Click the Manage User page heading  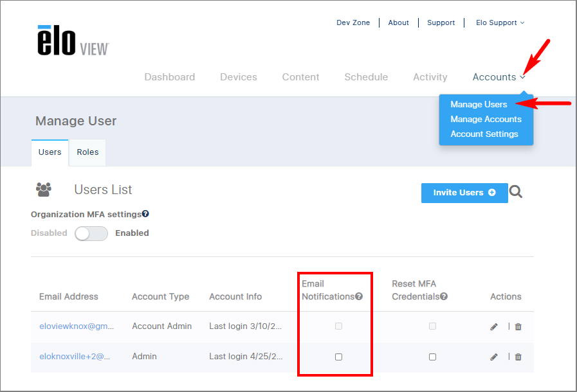pyautogui.click(x=76, y=121)
